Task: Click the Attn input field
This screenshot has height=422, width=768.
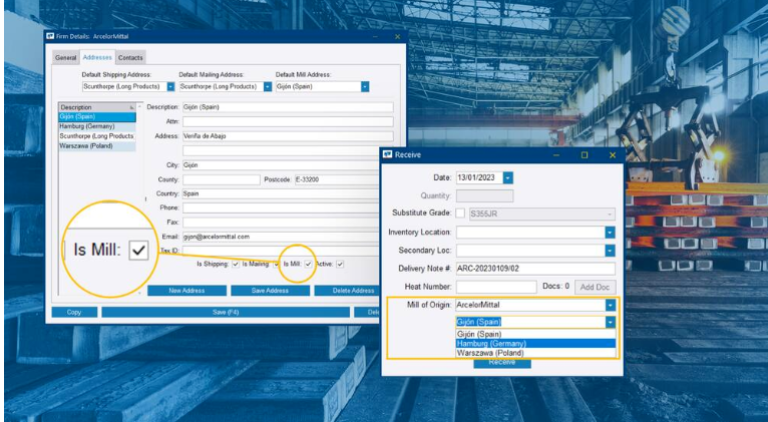Action: 288,121
